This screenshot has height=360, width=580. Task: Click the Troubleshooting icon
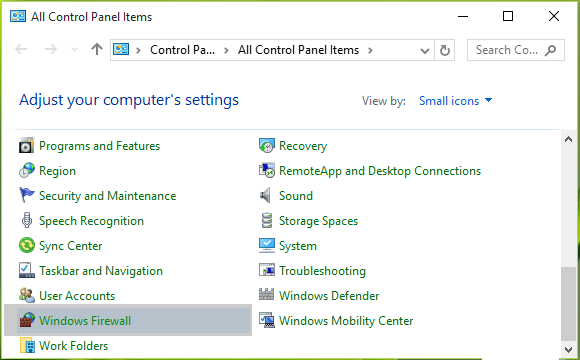267,270
